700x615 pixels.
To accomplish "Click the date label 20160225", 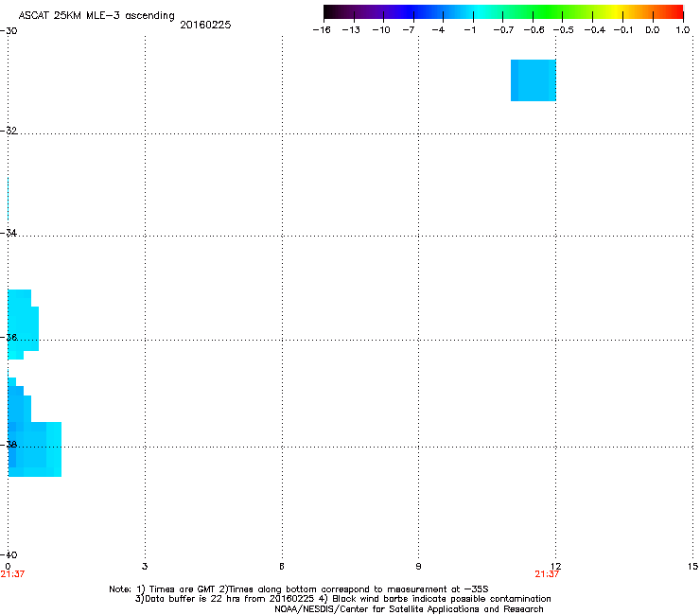I will pos(205,25).
